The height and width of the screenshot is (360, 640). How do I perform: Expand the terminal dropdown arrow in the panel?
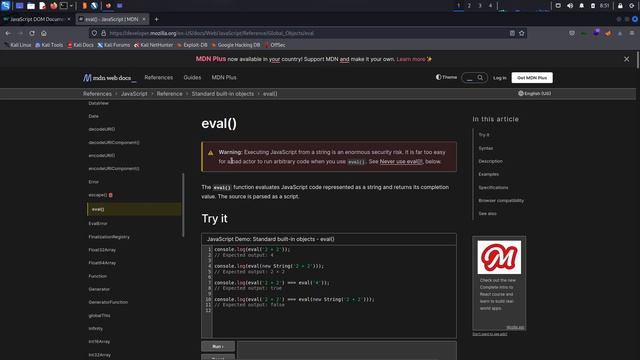71,6
